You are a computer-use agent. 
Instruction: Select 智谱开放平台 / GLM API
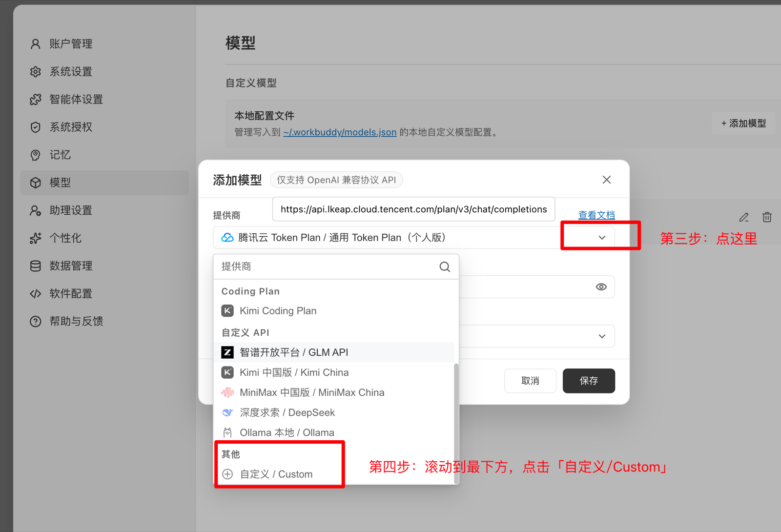coord(334,352)
